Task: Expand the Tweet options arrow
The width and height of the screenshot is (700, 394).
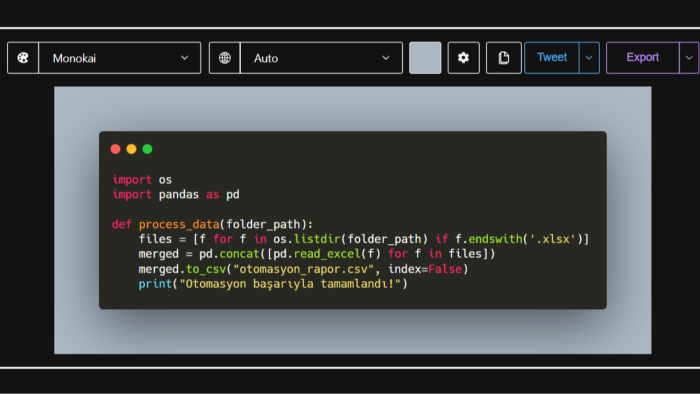Action: 589,58
